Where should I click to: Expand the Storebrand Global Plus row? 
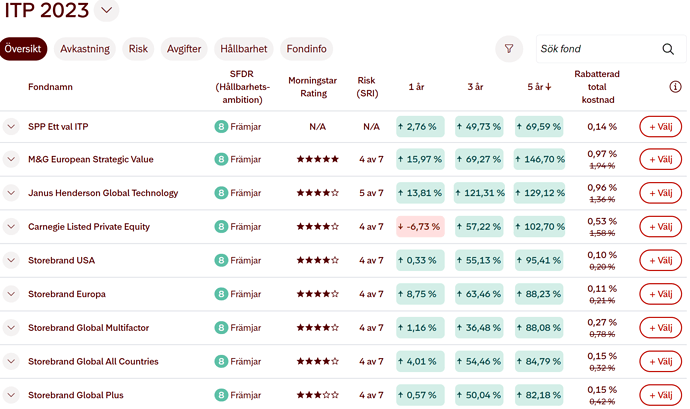11,395
